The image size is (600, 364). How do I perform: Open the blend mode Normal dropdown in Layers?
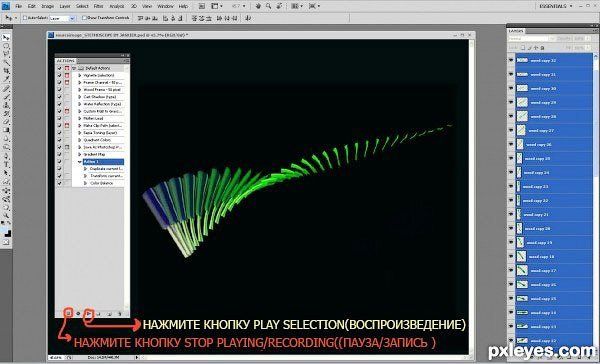click(x=531, y=39)
